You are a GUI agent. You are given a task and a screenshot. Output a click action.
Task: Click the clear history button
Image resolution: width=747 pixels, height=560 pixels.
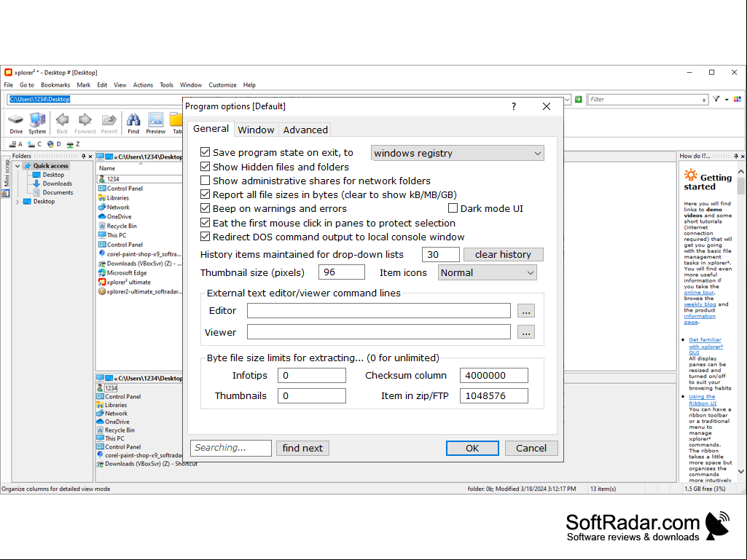coord(503,255)
